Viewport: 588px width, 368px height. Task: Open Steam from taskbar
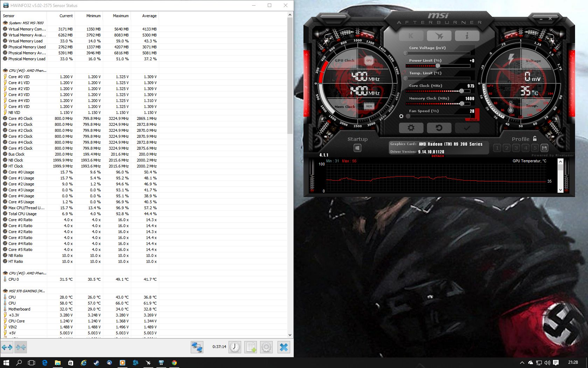click(96, 363)
